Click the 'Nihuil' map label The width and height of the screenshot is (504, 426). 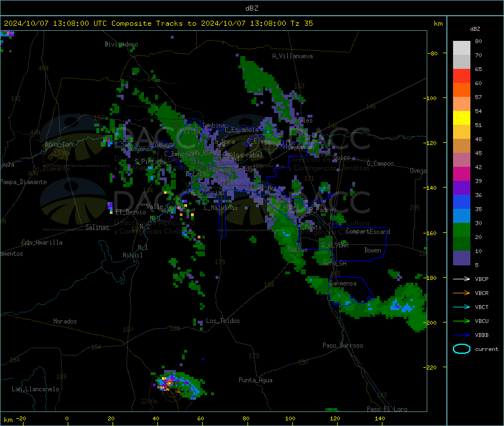tap(132, 255)
